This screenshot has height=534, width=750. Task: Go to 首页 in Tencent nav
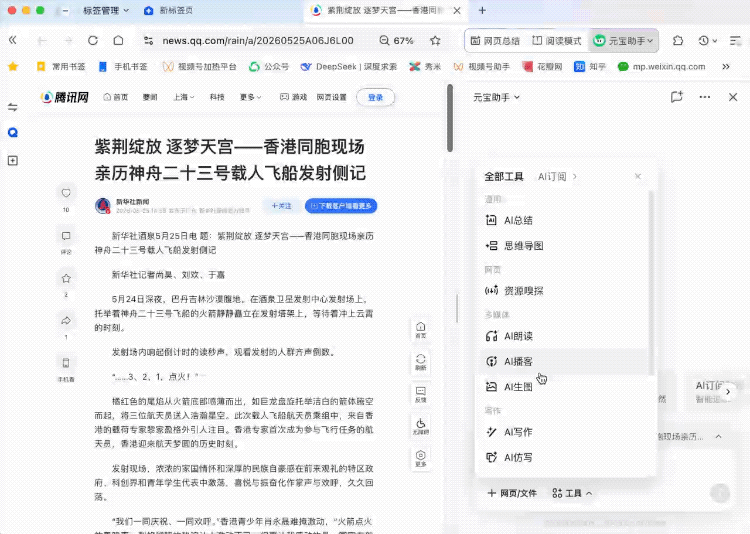116,97
